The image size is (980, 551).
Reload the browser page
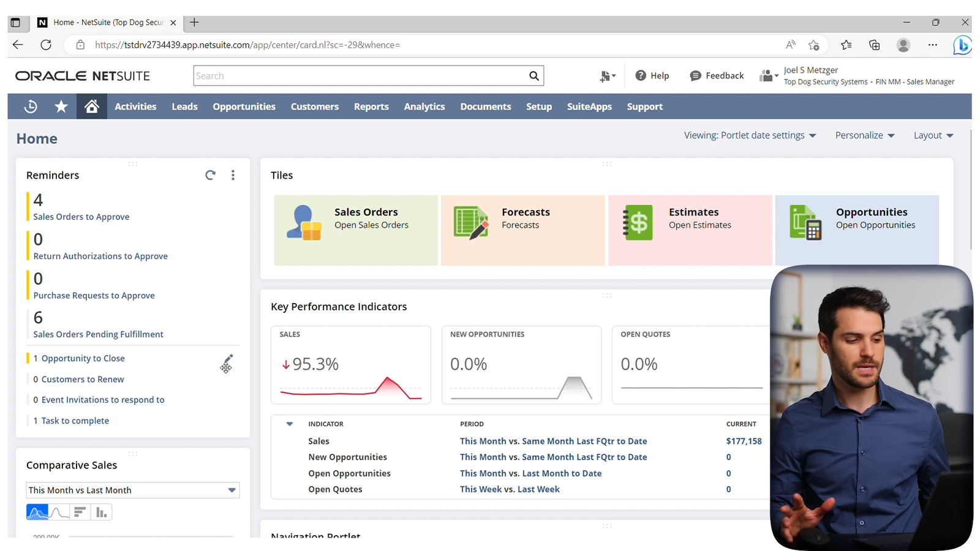(x=46, y=45)
